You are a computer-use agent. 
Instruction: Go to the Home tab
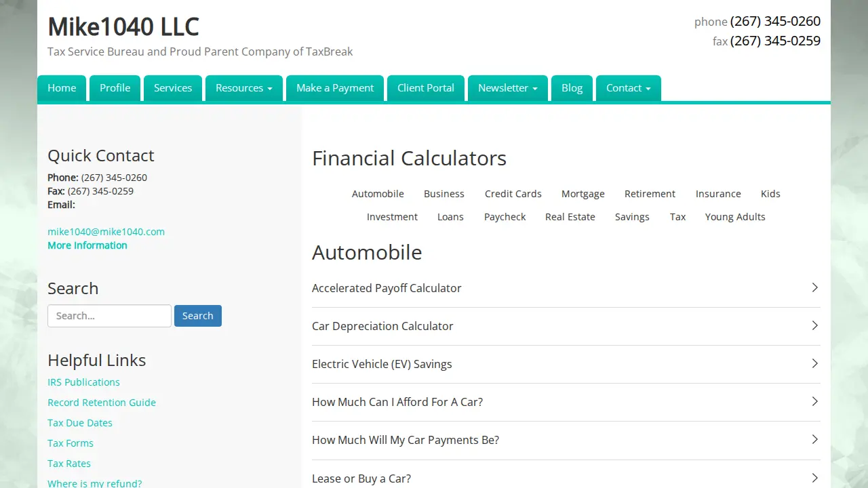click(x=62, y=88)
